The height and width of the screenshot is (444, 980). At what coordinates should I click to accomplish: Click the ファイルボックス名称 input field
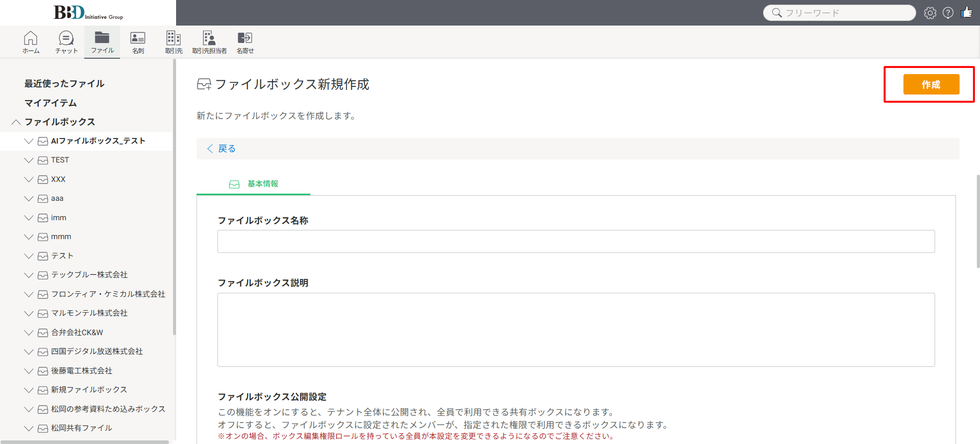[x=576, y=241]
